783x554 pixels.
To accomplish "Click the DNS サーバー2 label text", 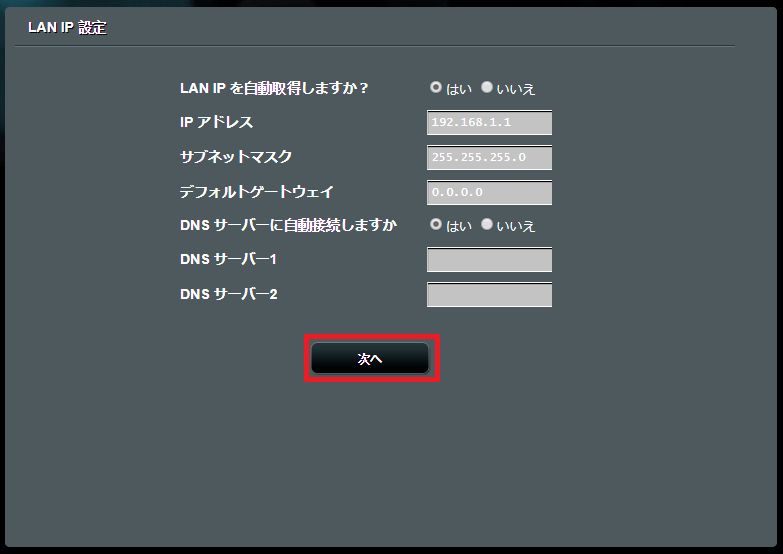I will (x=229, y=294).
